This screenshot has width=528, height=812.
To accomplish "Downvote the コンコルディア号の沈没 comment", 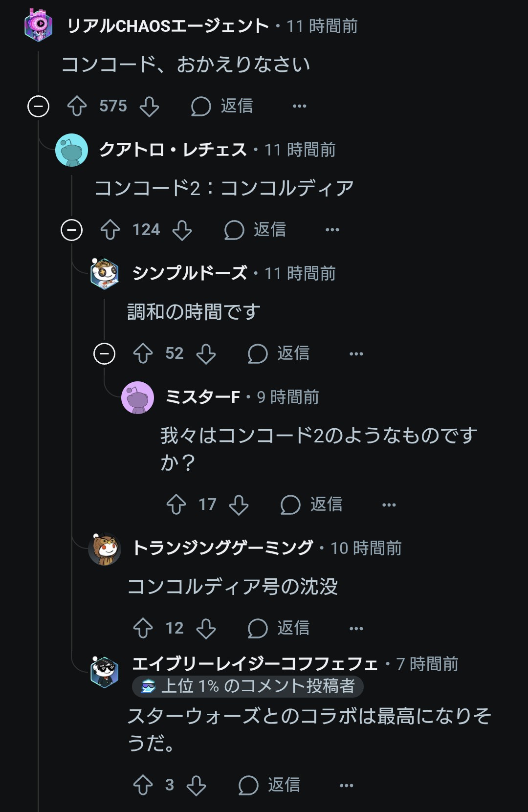I will pos(206,628).
